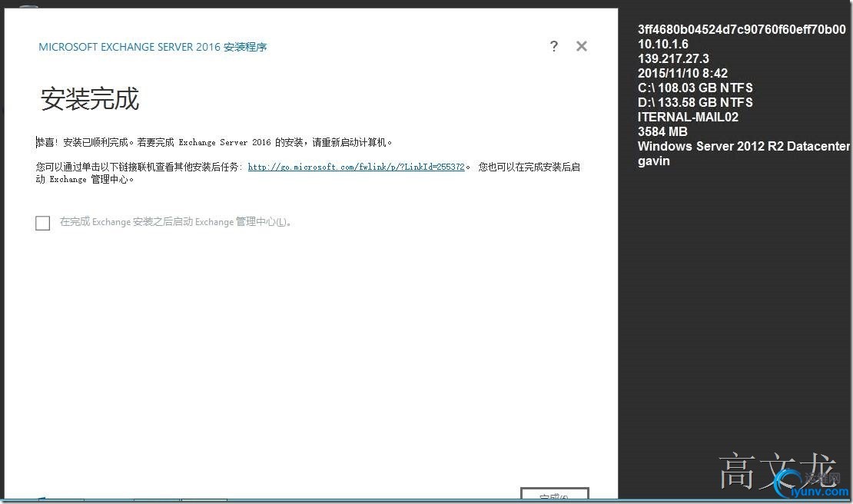The image size is (853, 504).
Task: Click the 3584 MB memory text
Action: (662, 131)
